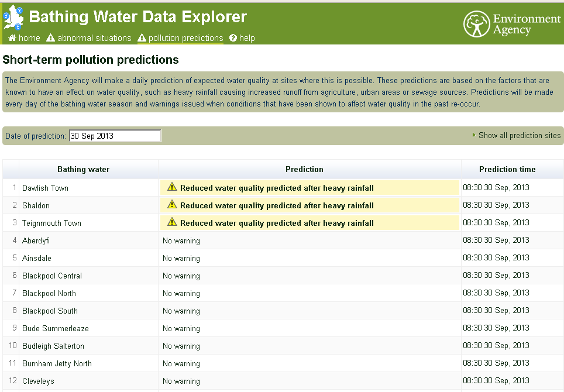The height and width of the screenshot is (392, 564).
Task: Open the Dawlish Town bathing water link
Action: click(45, 188)
